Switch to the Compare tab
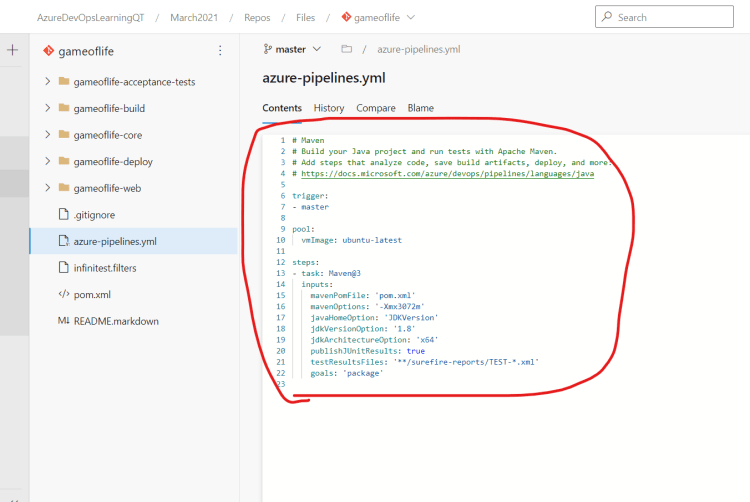Screen dimensions: 750x502 tap(375, 108)
